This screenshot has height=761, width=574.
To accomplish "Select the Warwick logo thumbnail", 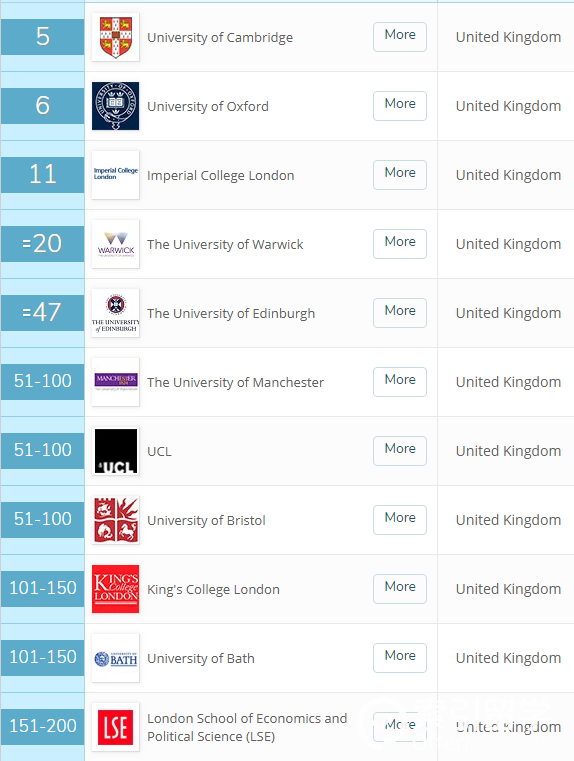I will coord(115,244).
